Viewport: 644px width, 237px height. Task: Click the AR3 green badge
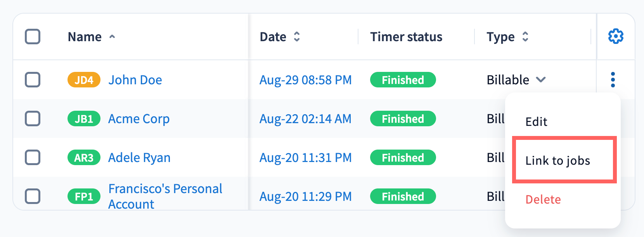(x=84, y=158)
